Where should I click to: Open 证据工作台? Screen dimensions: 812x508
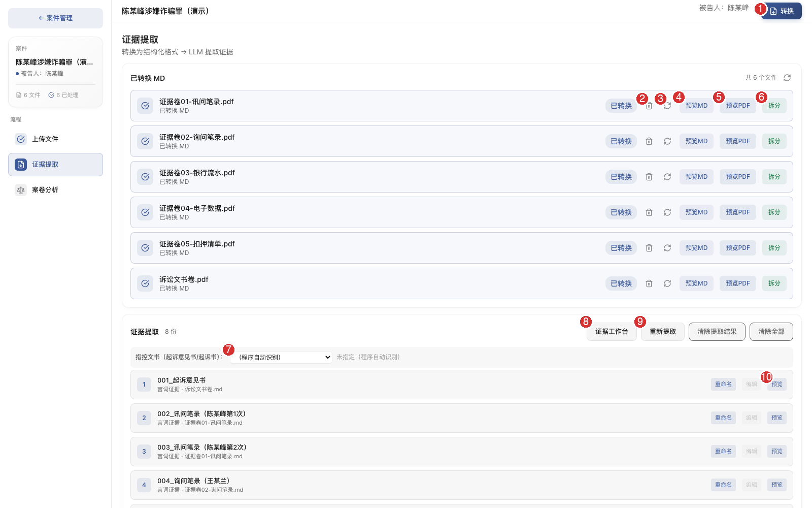[x=612, y=332]
